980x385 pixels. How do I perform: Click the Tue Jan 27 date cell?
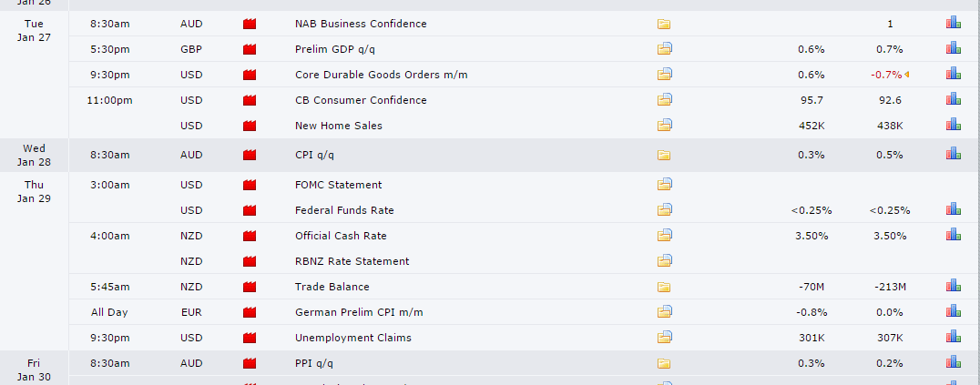(x=34, y=30)
